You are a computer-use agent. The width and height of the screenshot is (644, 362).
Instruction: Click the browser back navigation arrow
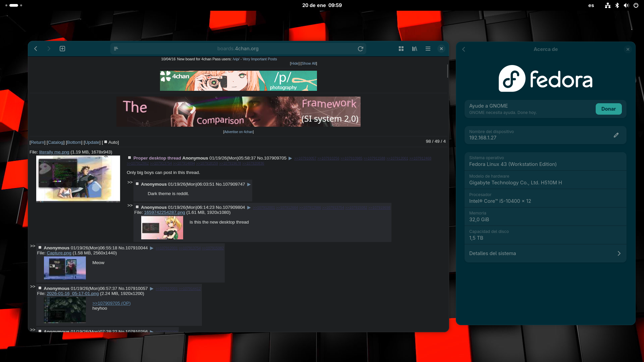[36, 49]
